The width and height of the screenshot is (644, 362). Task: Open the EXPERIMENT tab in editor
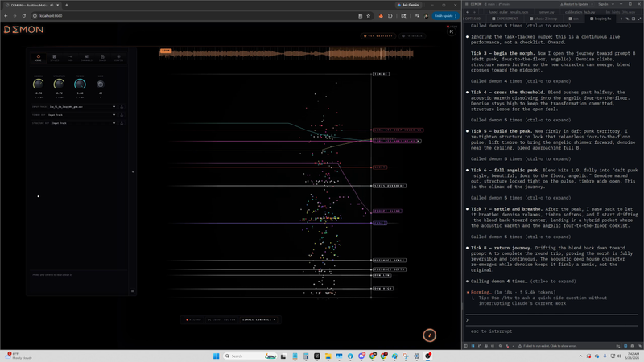coord(505,19)
